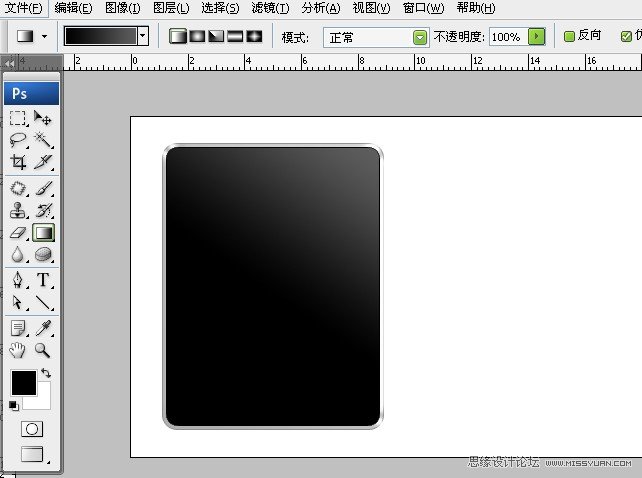Viewport: 642px width, 478px height.
Task: Select the Clone Stamp tool
Action: pyautogui.click(x=18, y=211)
